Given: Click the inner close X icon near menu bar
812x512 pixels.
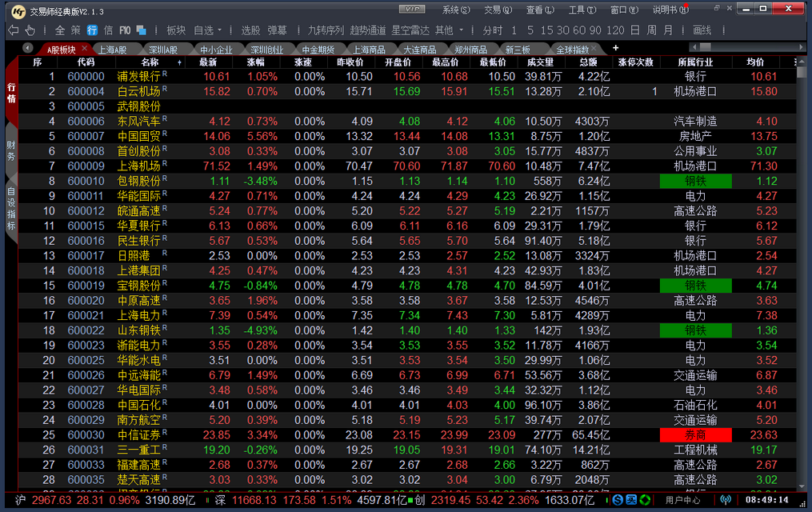Looking at the screenshot, I should point(729,8).
